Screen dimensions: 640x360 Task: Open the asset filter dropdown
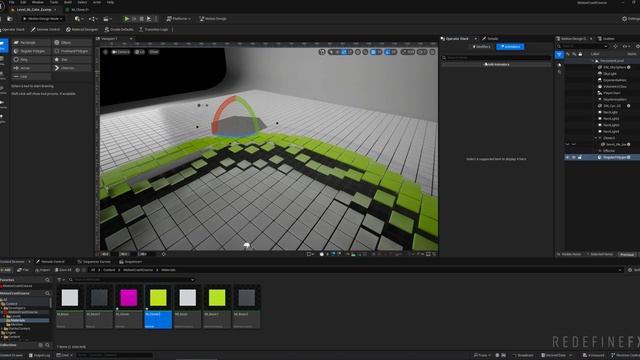[61, 280]
